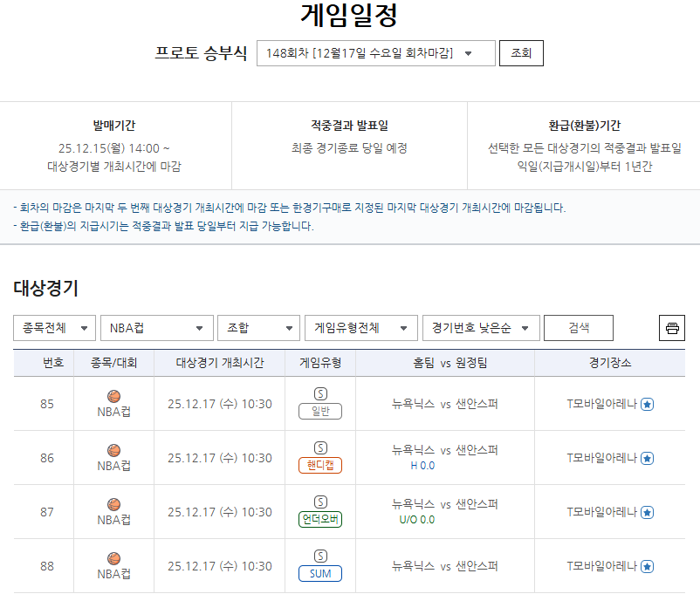Click the basketball icon for game 86

[113, 451]
